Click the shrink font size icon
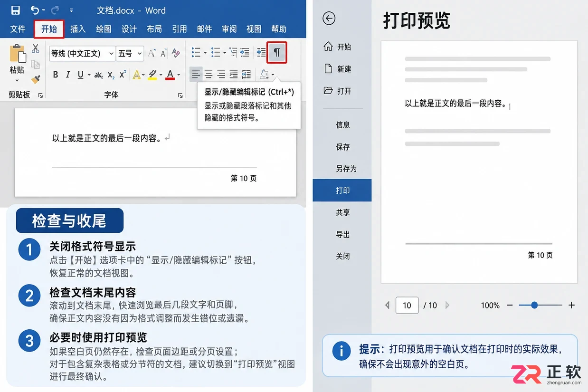This screenshot has height=392, width=588. (x=163, y=53)
